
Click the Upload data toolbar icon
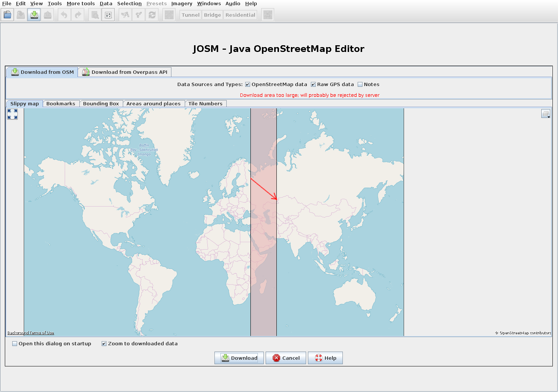(47, 15)
